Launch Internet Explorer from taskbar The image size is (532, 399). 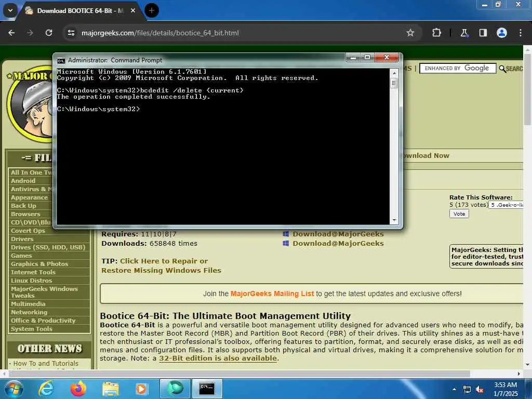click(x=46, y=389)
